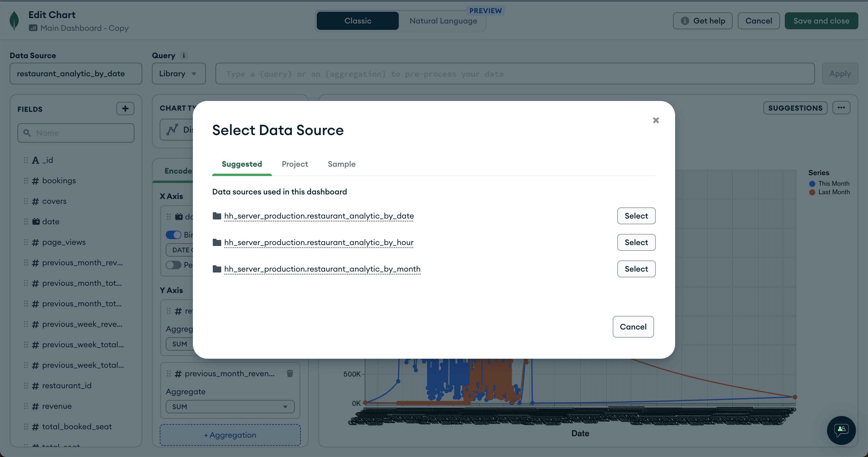
Task: Open the three-dots more options menu
Action: click(x=841, y=108)
